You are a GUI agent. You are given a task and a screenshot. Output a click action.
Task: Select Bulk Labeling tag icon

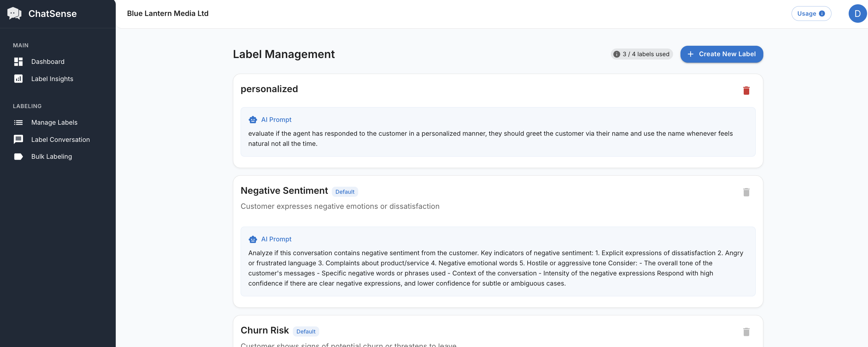coord(18,157)
